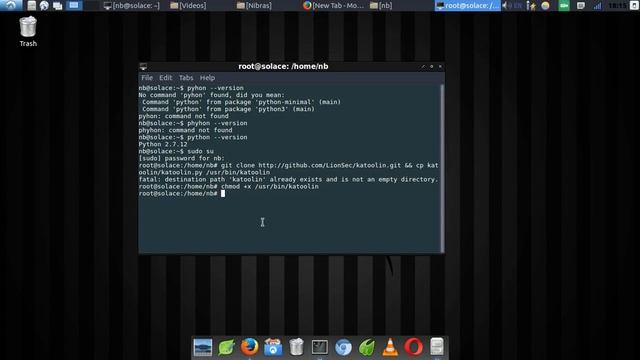Launch the green leaf app beside VLC in the dock

pyautogui.click(x=367, y=347)
